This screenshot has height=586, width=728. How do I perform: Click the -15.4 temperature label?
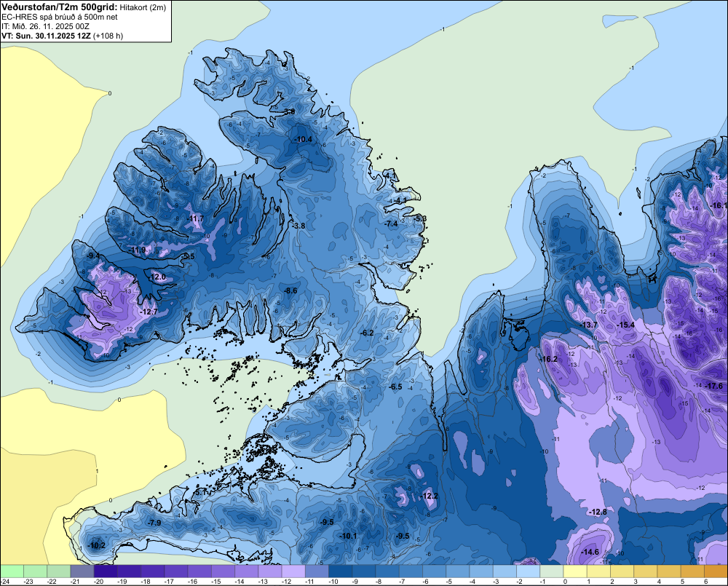626,325
